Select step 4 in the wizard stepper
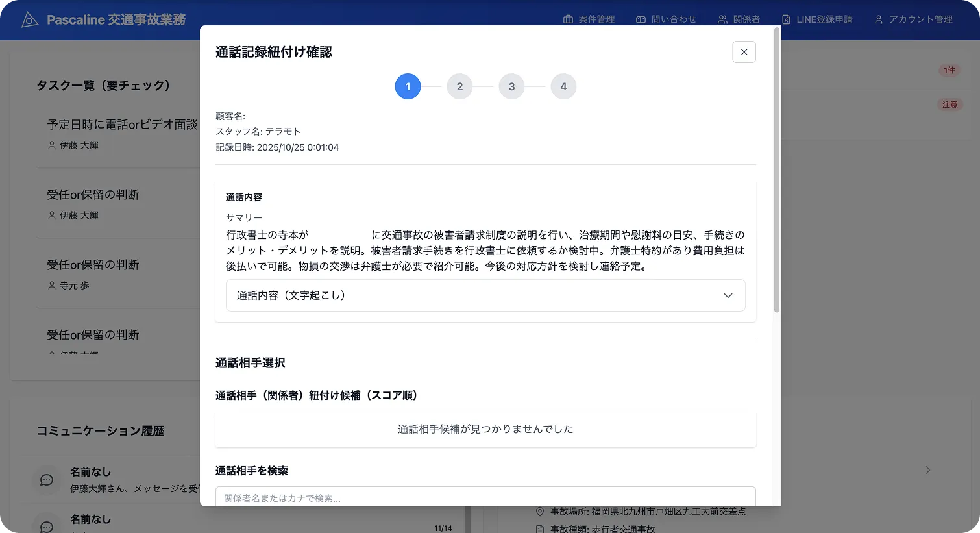Viewport: 980px width, 533px height. [563, 86]
